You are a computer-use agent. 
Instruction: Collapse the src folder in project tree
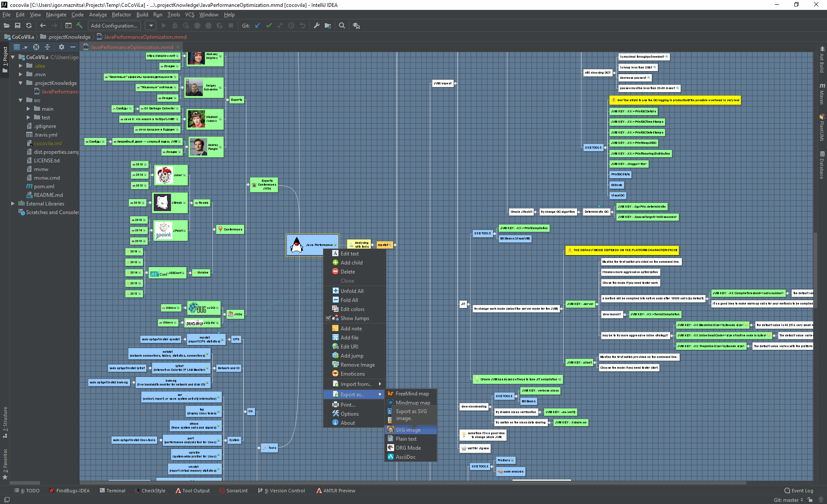pyautogui.click(x=20, y=100)
